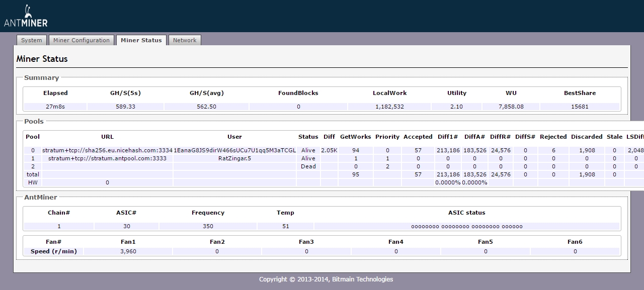Click the Dead status of pool 2
The width and height of the screenshot is (644, 290).
click(x=308, y=166)
